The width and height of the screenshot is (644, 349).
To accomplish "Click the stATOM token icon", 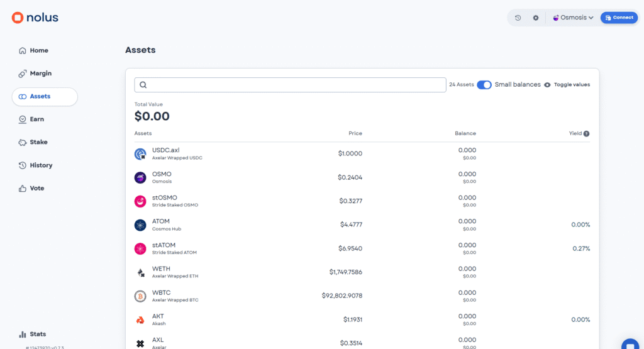I will click(x=140, y=248).
